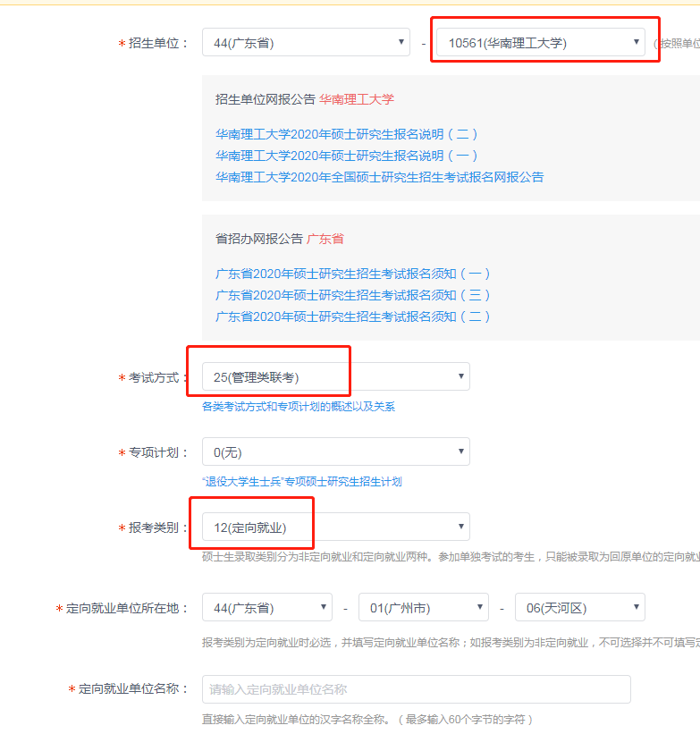The width and height of the screenshot is (700, 734).
Task: Expand the 考试方式 dropdown showing 25(管理类联考)
Action: 335,377
